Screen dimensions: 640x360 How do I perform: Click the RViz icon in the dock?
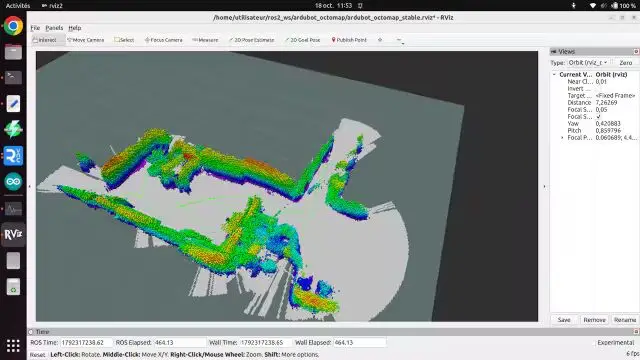pyautogui.click(x=13, y=234)
